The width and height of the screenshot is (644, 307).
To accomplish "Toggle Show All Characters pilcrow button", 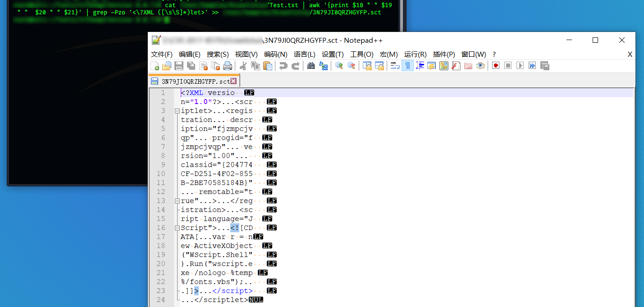I will click(407, 66).
